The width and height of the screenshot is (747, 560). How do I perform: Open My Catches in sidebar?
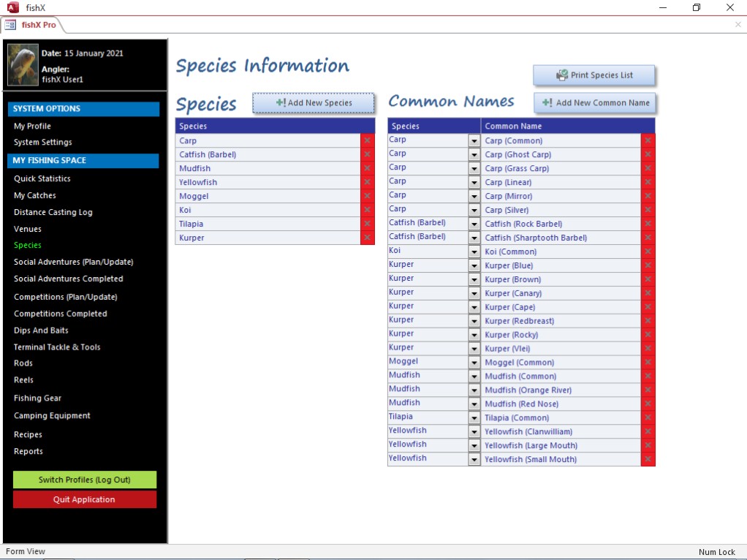[34, 195]
